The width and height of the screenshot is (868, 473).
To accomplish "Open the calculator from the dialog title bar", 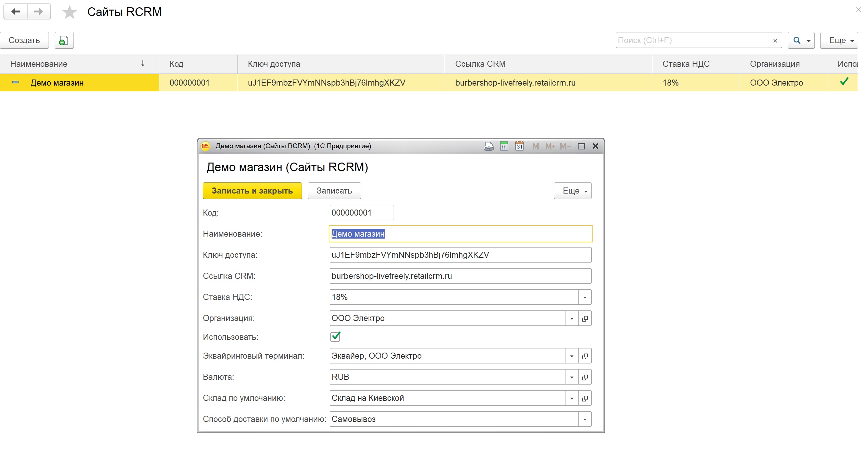I will click(504, 146).
